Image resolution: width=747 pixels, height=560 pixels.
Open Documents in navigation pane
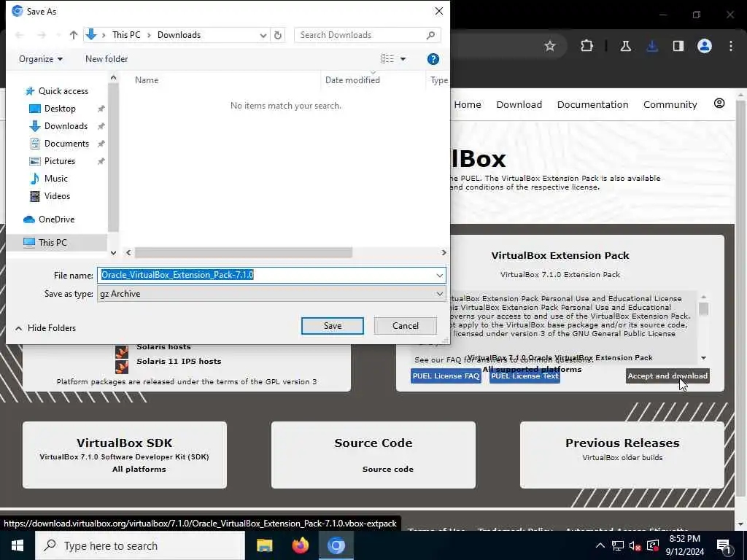point(66,144)
